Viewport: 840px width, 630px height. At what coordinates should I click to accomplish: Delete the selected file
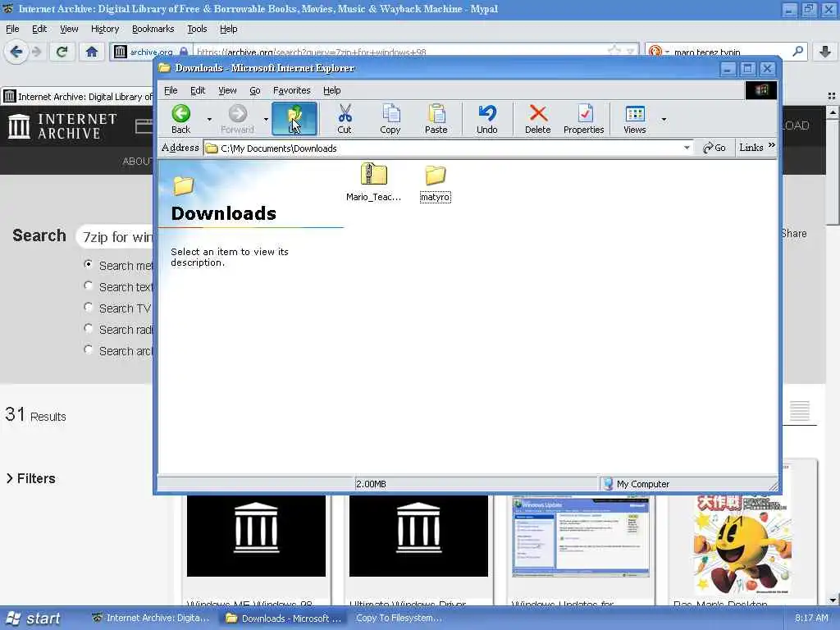coord(538,118)
